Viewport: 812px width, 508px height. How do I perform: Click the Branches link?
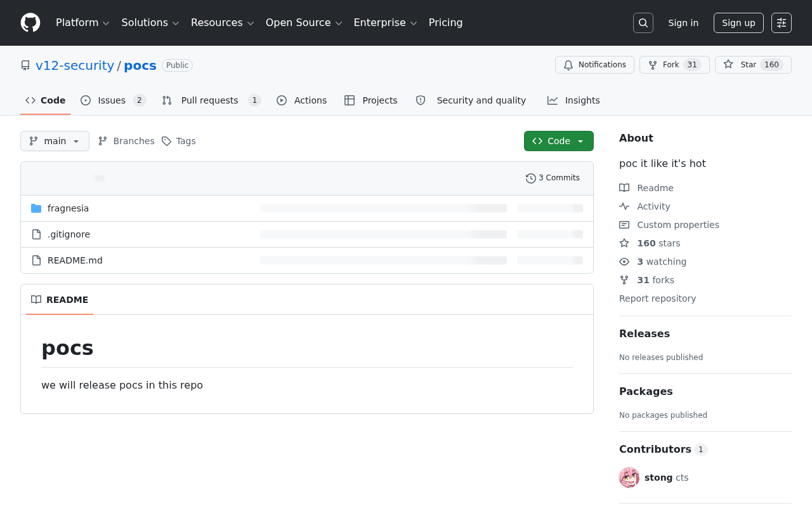click(x=126, y=141)
